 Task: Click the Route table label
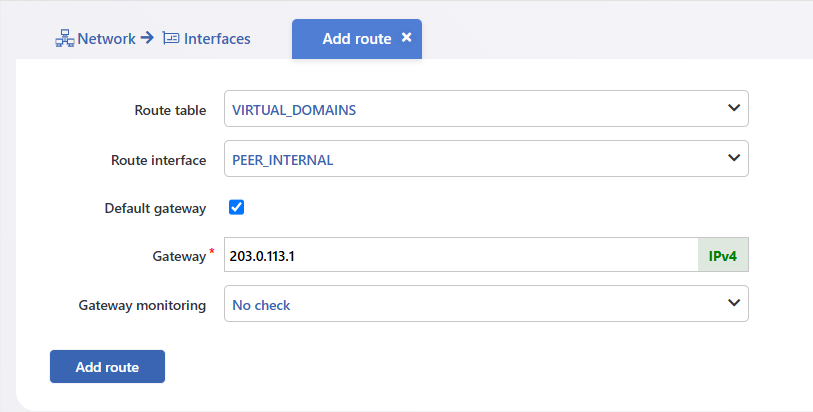(170, 110)
